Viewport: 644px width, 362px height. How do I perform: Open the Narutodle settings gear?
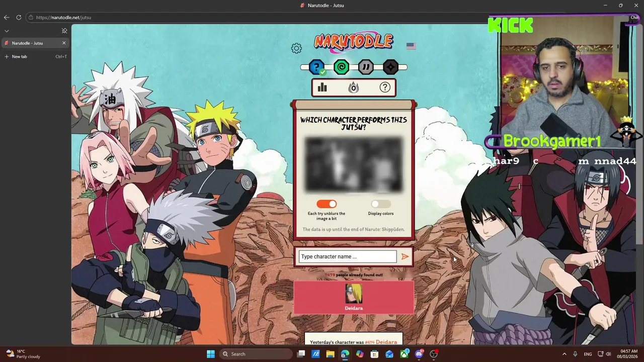(296, 48)
